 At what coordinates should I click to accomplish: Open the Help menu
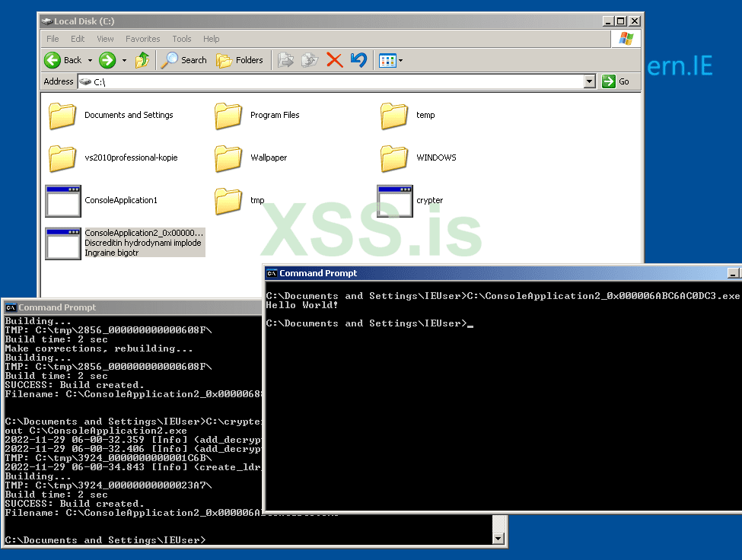[211, 39]
